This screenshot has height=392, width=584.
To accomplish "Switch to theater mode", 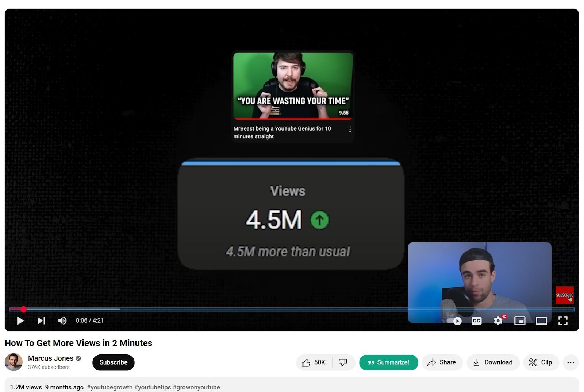I will [x=541, y=321].
